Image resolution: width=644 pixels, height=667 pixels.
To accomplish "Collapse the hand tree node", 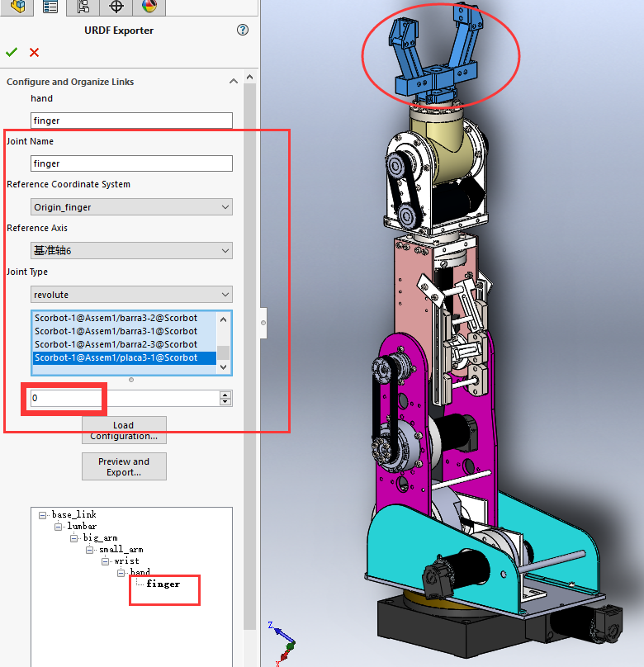I will tap(121, 573).
